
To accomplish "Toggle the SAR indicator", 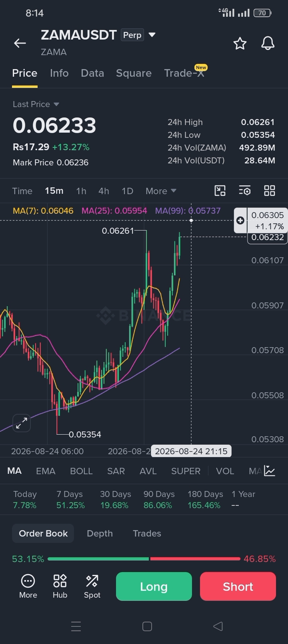I will click(116, 471).
